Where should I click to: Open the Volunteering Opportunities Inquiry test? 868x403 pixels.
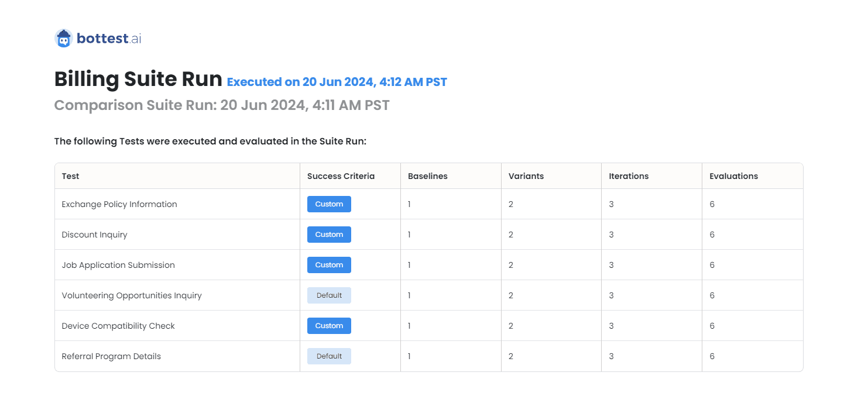[132, 295]
